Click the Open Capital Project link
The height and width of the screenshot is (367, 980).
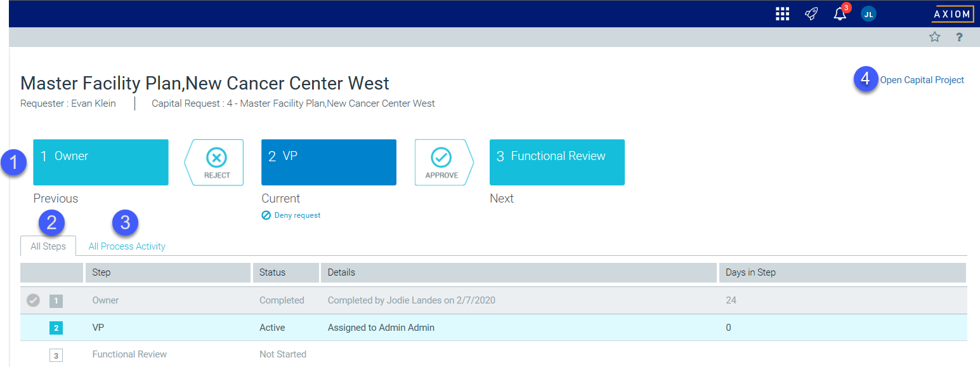pos(922,80)
